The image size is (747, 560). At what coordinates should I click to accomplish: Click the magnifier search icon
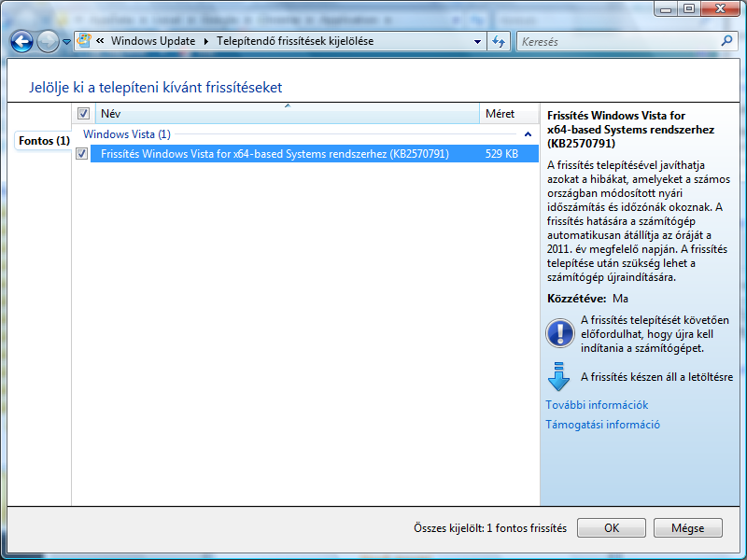[x=727, y=41]
